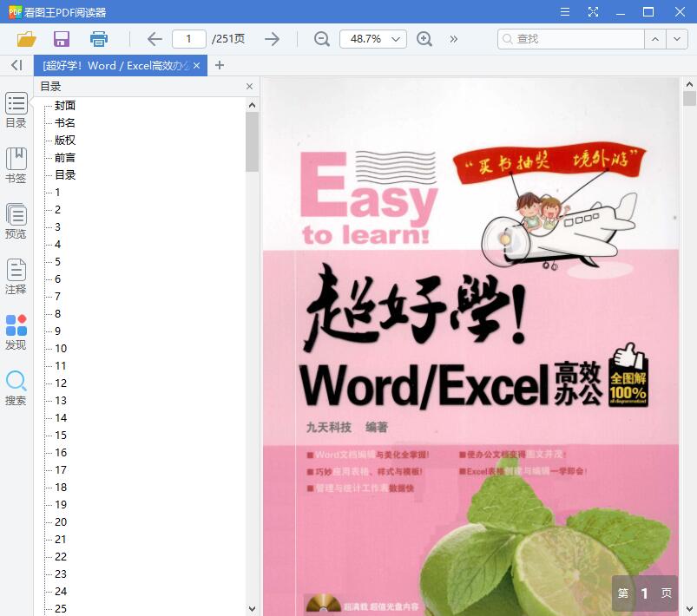The width and height of the screenshot is (697, 616).
Task: Select 版权 in the outline
Action: pos(65,140)
